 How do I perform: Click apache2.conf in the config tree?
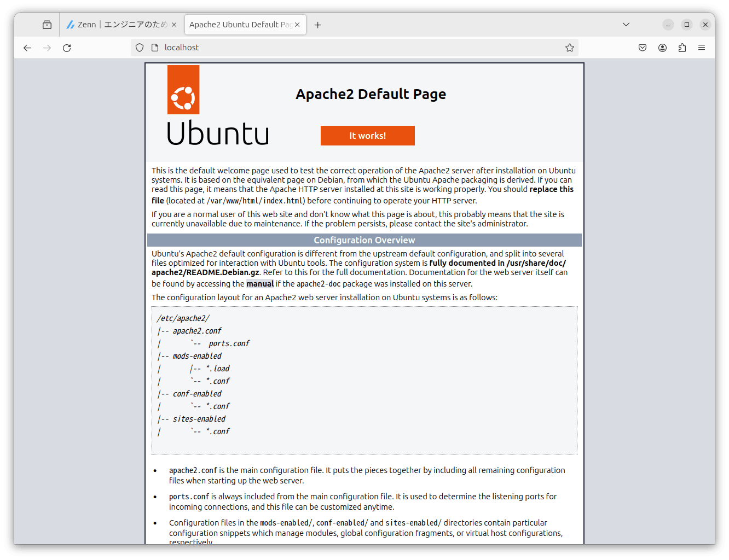point(197,331)
